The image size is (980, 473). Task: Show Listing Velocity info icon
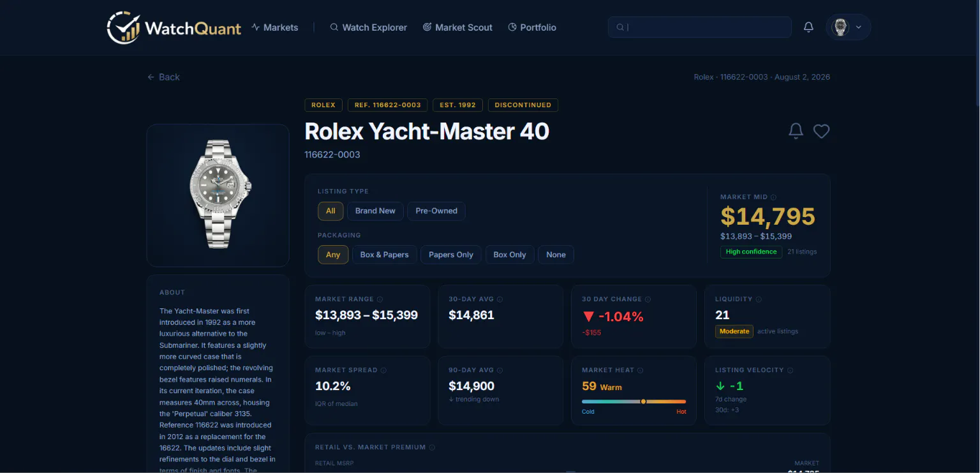(791, 370)
